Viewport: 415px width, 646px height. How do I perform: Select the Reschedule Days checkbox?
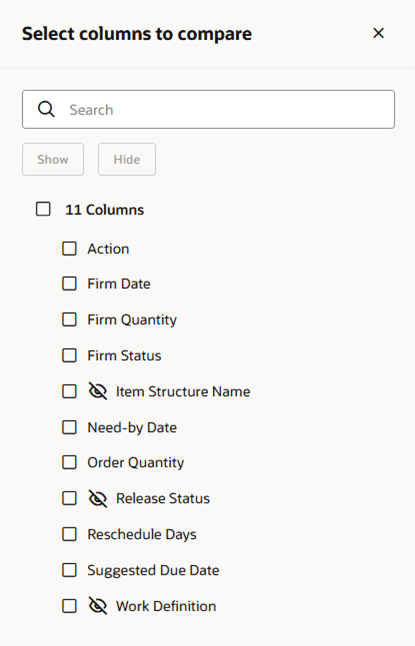point(69,534)
